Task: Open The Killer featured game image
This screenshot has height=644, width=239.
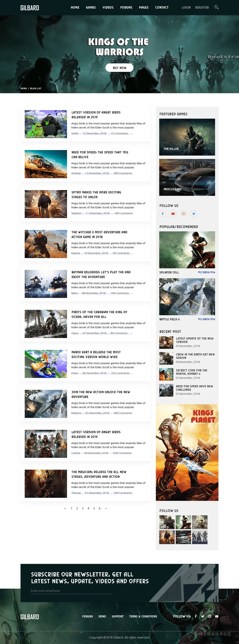Action: coord(187,137)
